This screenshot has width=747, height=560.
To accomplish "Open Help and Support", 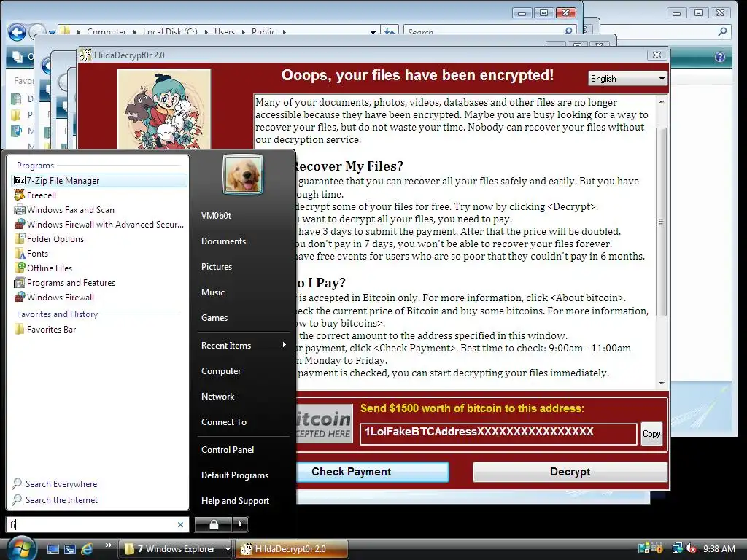I will [x=235, y=501].
